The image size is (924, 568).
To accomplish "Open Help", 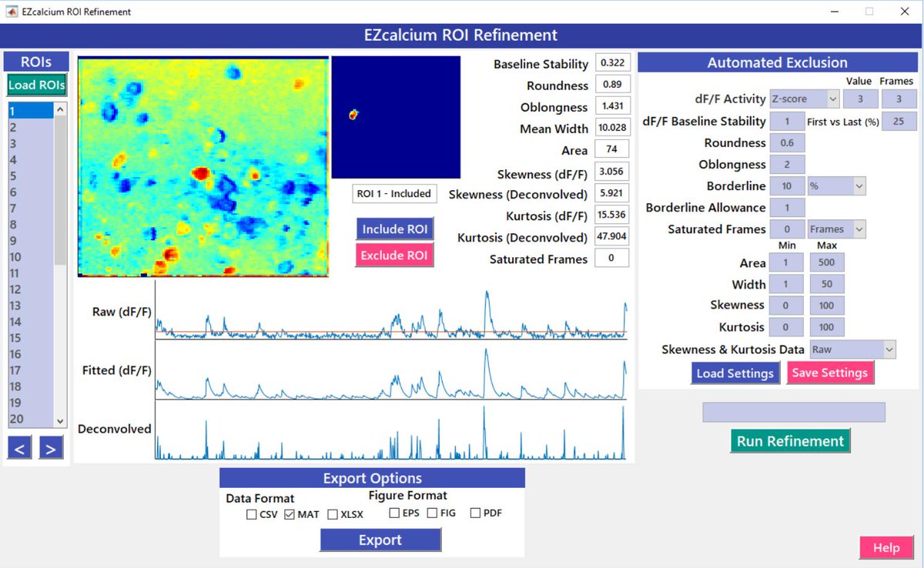I will [x=886, y=548].
